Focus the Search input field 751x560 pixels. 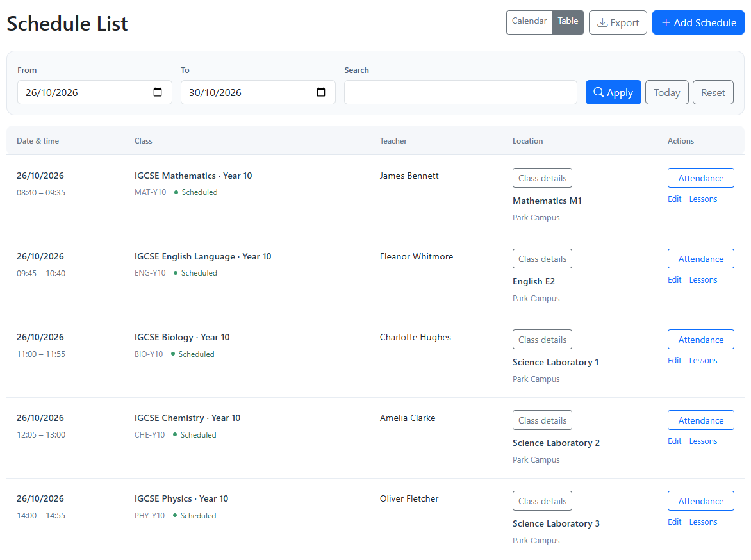click(460, 92)
